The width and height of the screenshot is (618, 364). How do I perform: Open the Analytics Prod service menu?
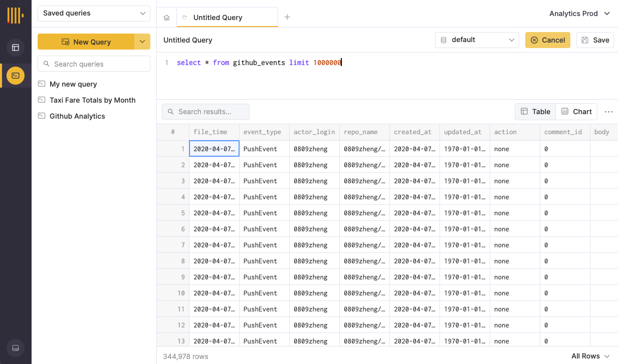[579, 14]
